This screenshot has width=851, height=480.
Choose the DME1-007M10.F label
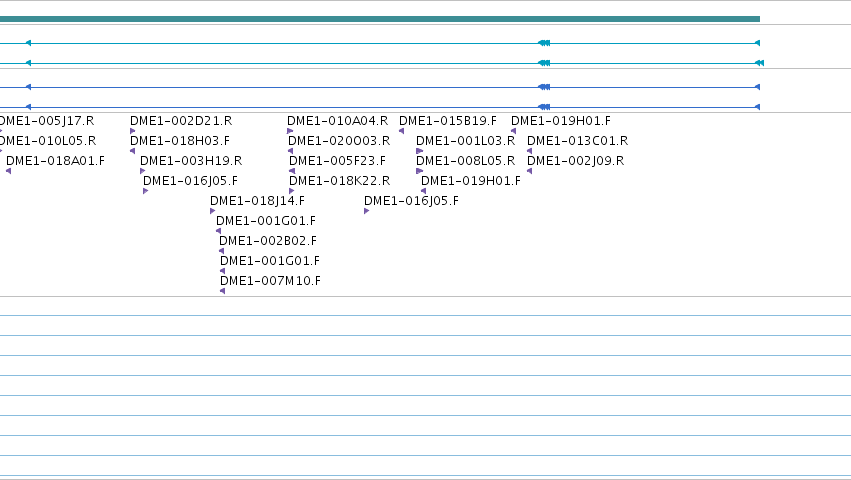coord(270,281)
